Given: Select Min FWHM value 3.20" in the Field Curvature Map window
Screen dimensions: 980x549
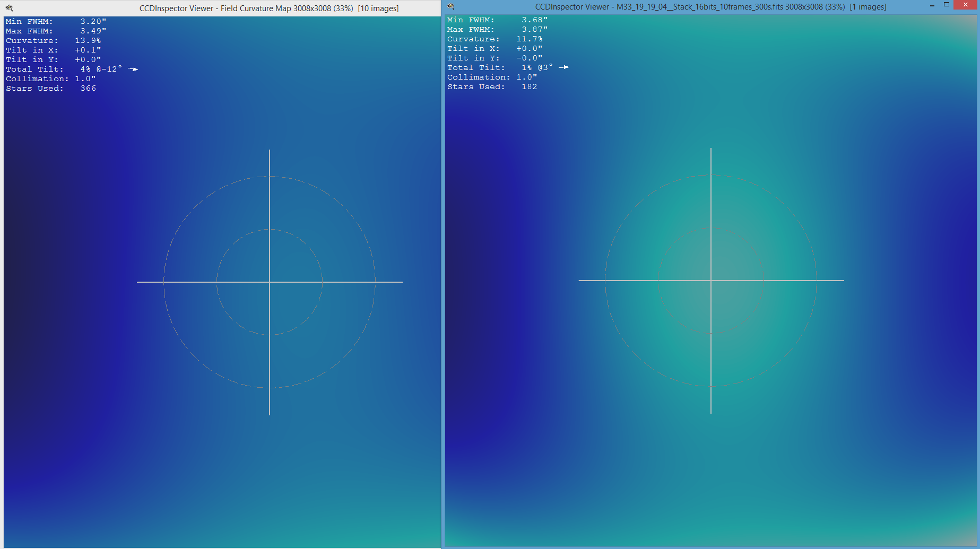Looking at the screenshot, I should [93, 22].
